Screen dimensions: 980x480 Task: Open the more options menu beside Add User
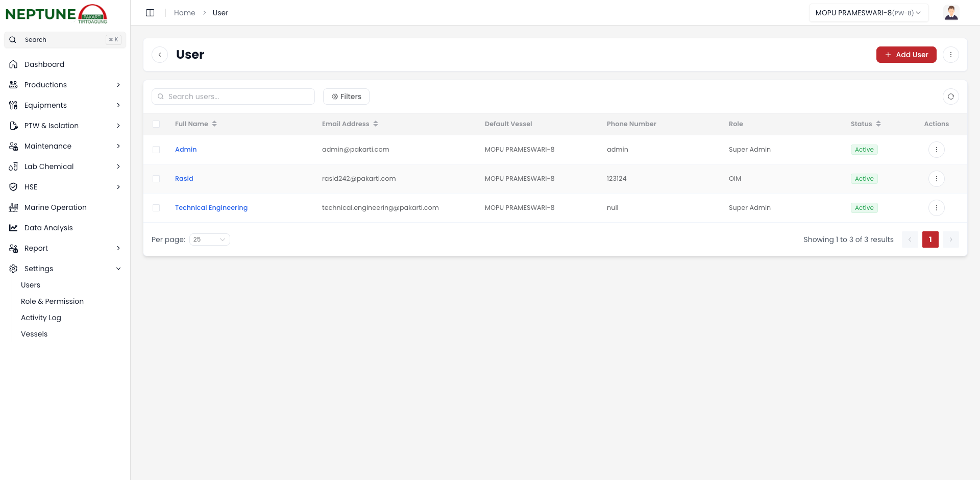tap(950, 55)
